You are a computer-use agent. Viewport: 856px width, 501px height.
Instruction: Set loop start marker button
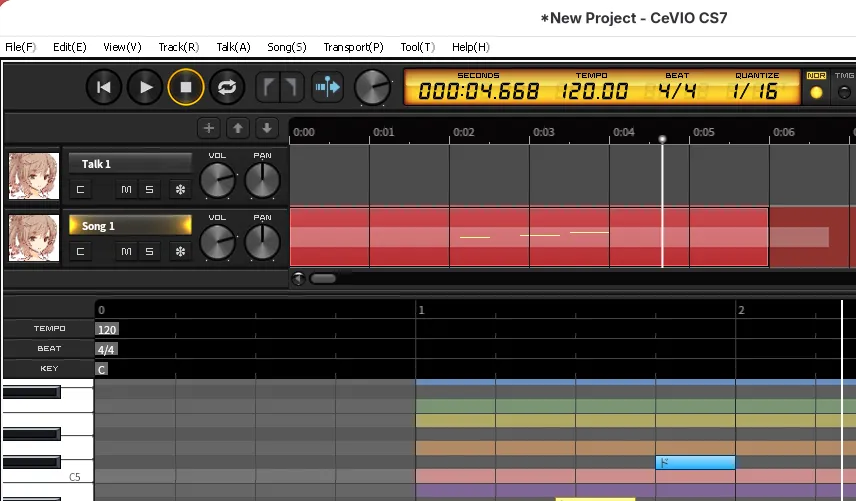[268, 87]
